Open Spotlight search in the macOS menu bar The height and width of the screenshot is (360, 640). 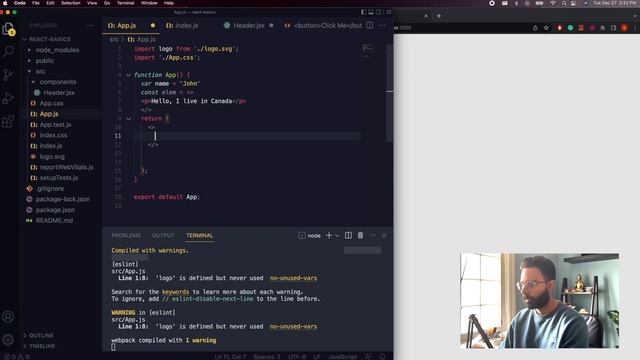click(x=564, y=3)
